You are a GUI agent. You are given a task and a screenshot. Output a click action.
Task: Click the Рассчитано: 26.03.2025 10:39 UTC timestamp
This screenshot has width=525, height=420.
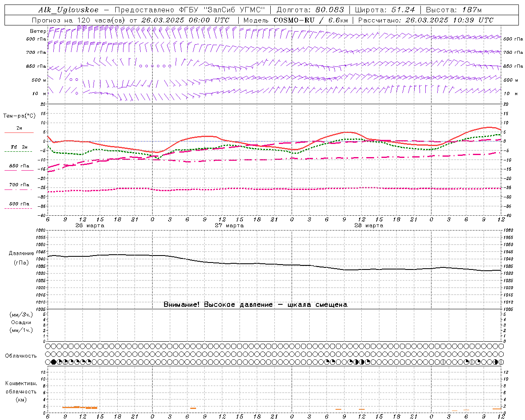click(426, 20)
